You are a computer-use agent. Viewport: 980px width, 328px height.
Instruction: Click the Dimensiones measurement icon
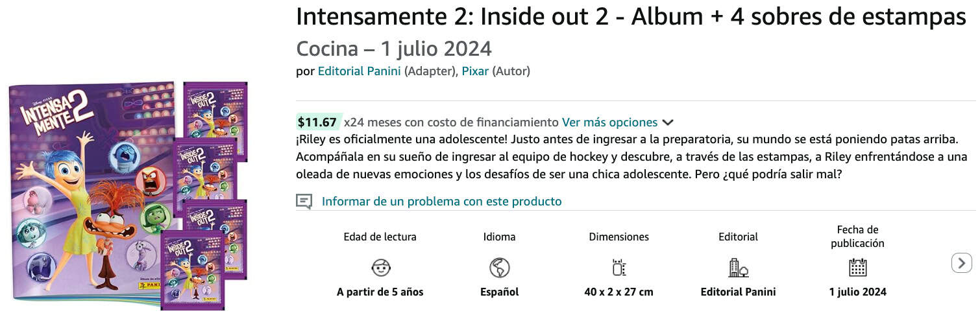coord(619,267)
